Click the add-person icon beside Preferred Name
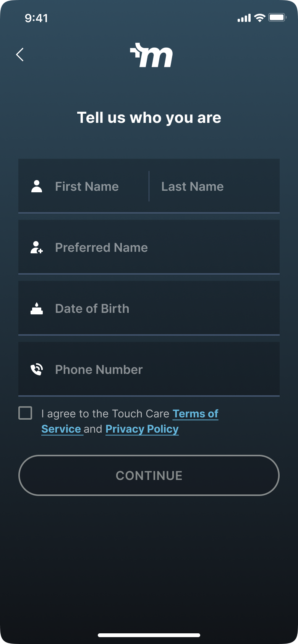298x644 pixels. pyautogui.click(x=37, y=247)
